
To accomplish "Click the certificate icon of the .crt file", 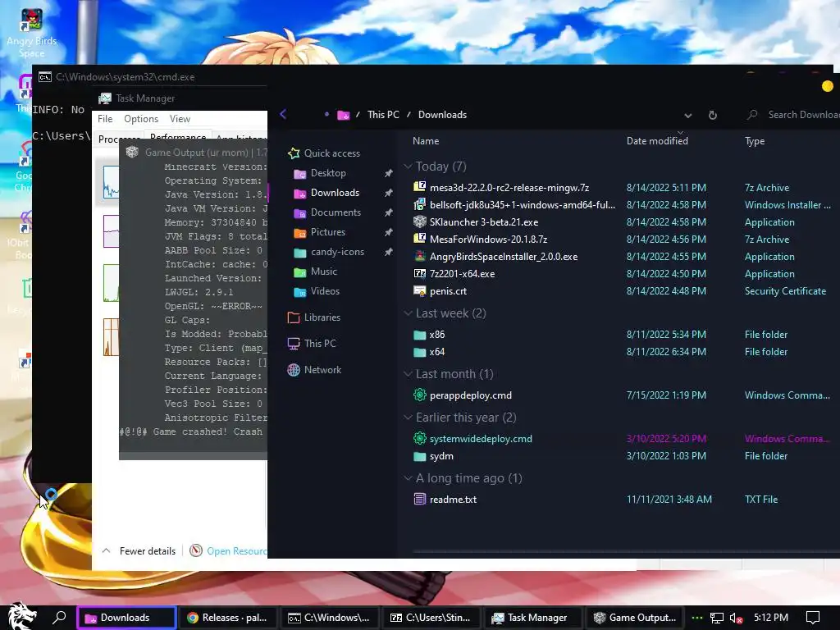I will coord(419,291).
